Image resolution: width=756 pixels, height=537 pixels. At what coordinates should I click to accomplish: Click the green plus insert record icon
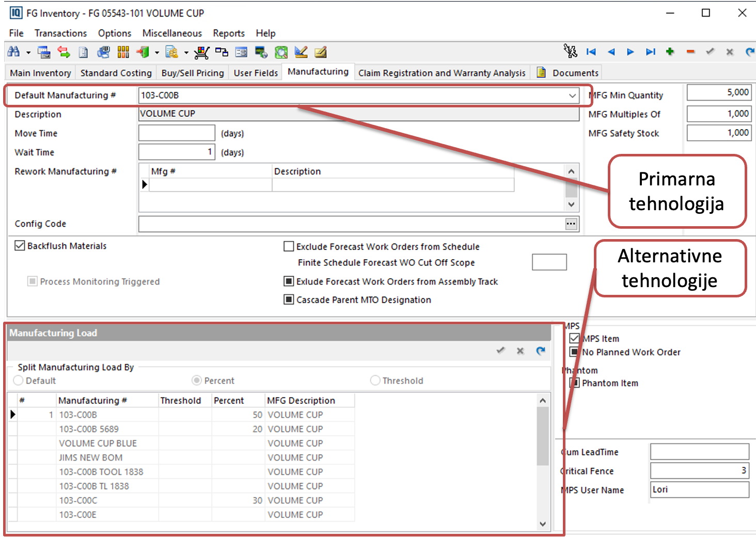click(670, 52)
